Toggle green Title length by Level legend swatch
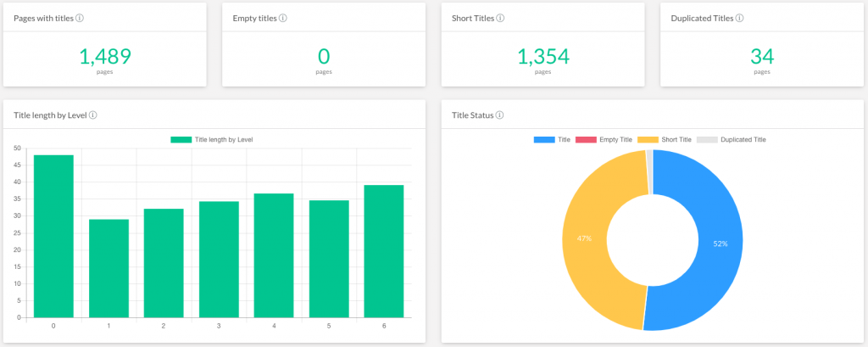Screen dimensions: 868x347 pos(181,140)
